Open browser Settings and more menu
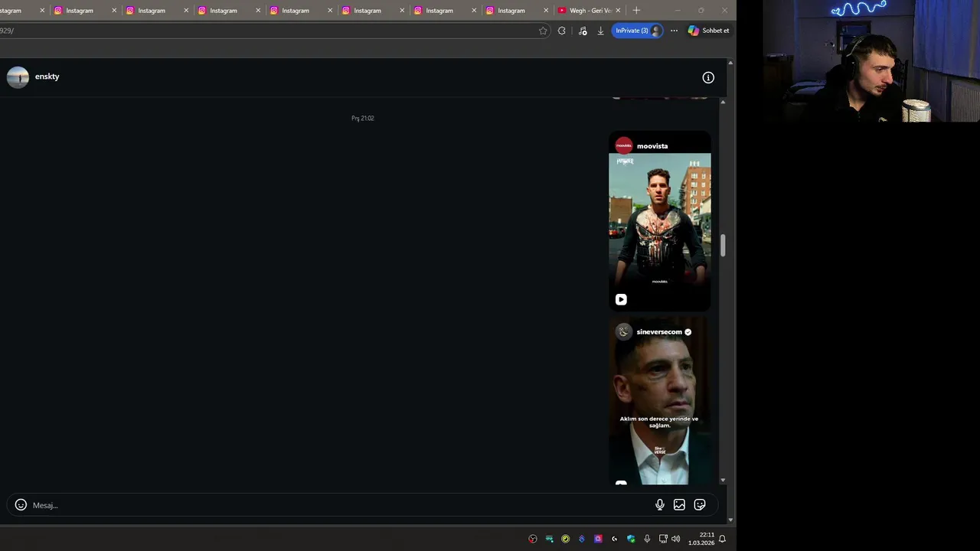The height and width of the screenshot is (551, 980). pyautogui.click(x=674, y=31)
